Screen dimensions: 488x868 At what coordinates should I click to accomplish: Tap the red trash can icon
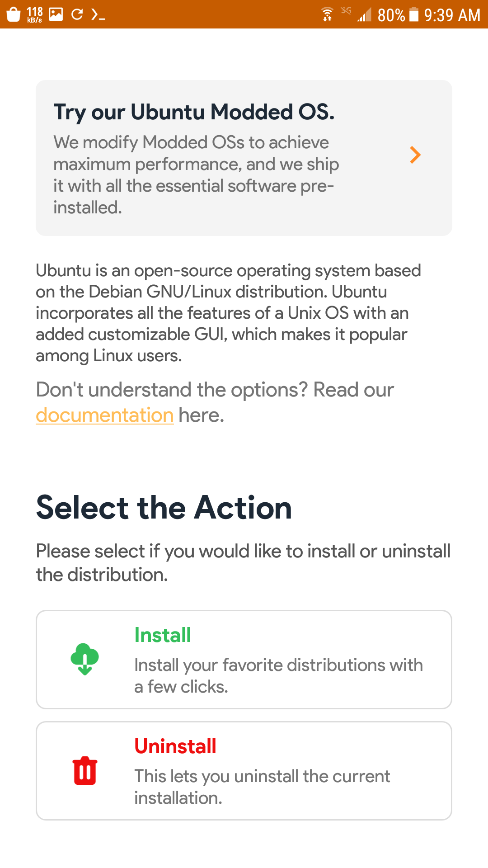[84, 771]
